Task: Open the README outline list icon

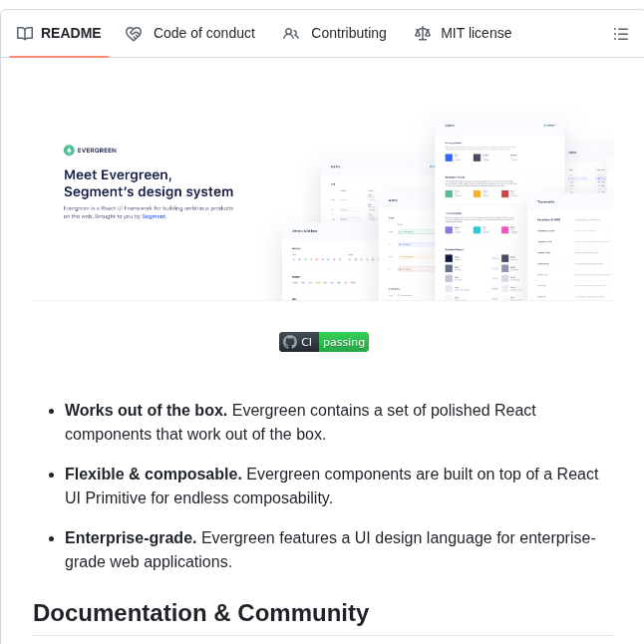Action: tap(621, 34)
